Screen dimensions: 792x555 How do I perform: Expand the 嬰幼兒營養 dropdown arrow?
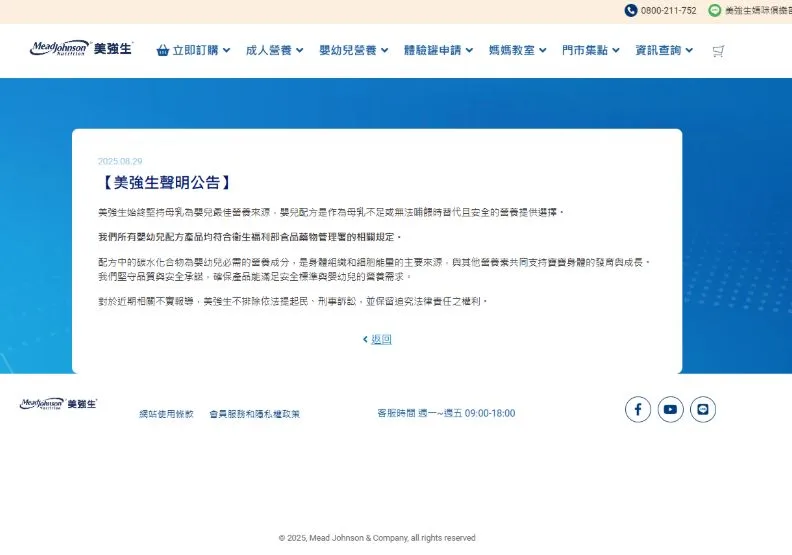click(384, 50)
